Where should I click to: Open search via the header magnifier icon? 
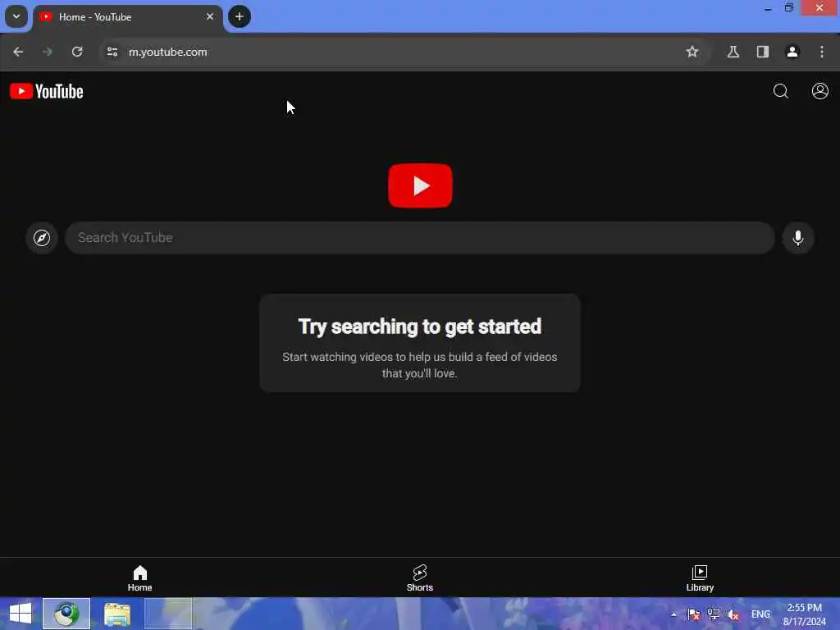(781, 91)
